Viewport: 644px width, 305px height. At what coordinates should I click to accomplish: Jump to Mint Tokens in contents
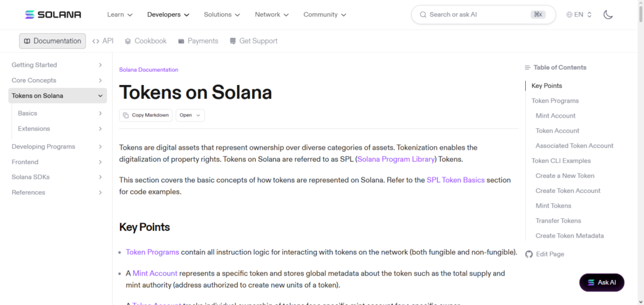click(553, 206)
